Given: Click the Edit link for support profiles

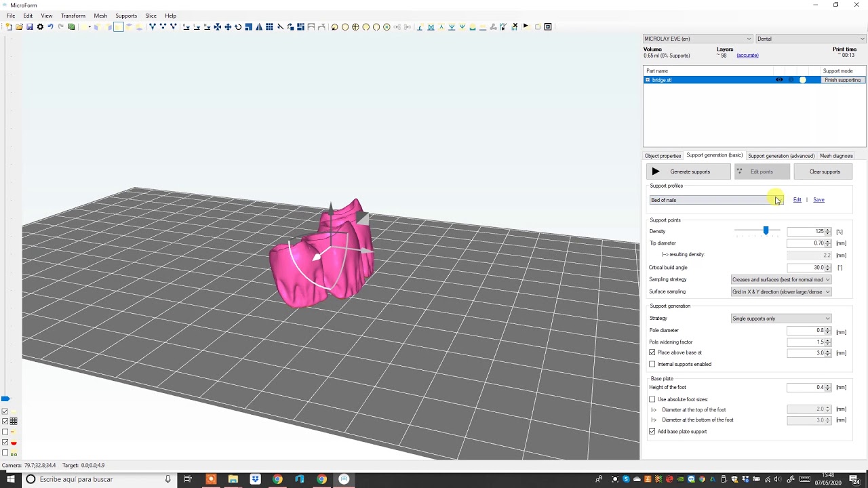Looking at the screenshot, I should (x=797, y=200).
